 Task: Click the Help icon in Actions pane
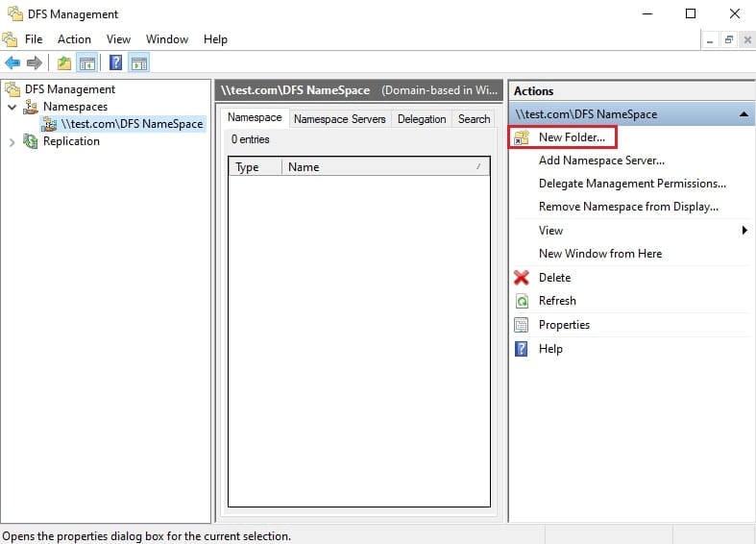pos(522,349)
